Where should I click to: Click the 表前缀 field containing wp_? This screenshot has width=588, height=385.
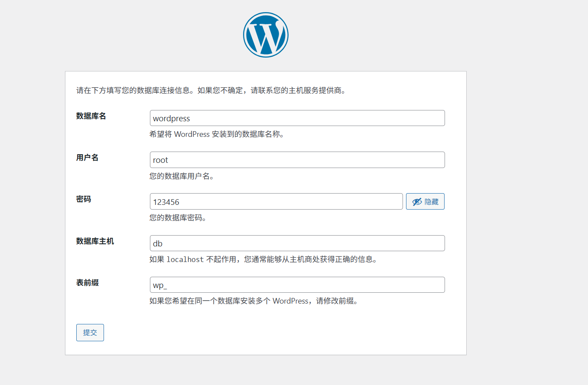click(297, 285)
